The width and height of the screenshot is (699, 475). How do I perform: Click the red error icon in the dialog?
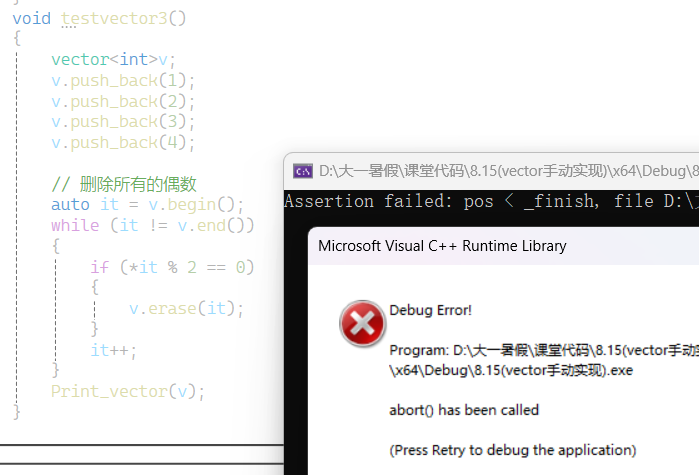coord(362,323)
